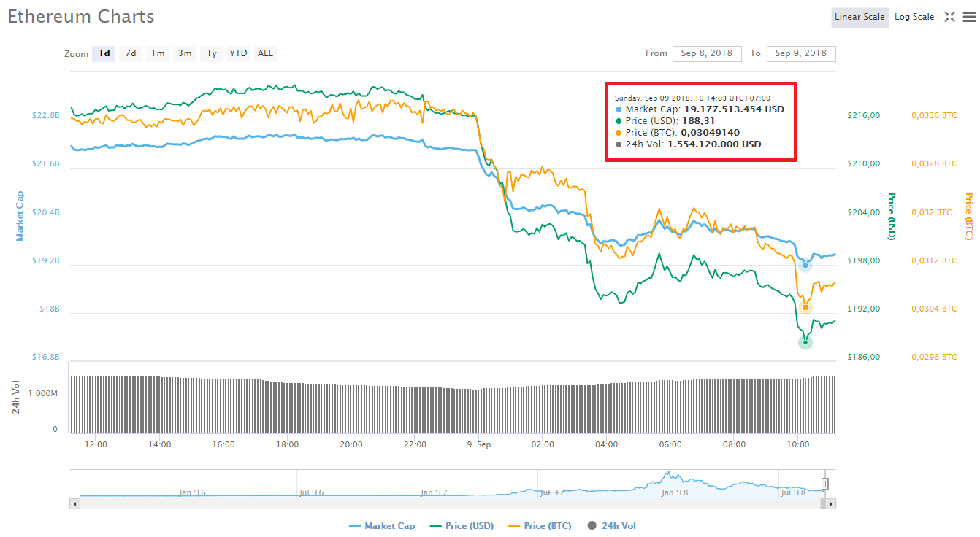Click navigator scrollbar right arrow
Image resolution: width=980 pixels, height=537 pixels.
point(831,503)
